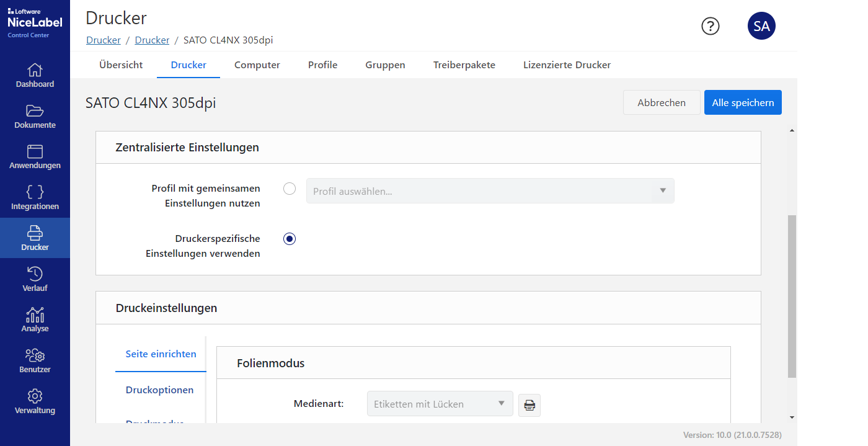Switch to the Treiberpakete tab

[464, 65]
